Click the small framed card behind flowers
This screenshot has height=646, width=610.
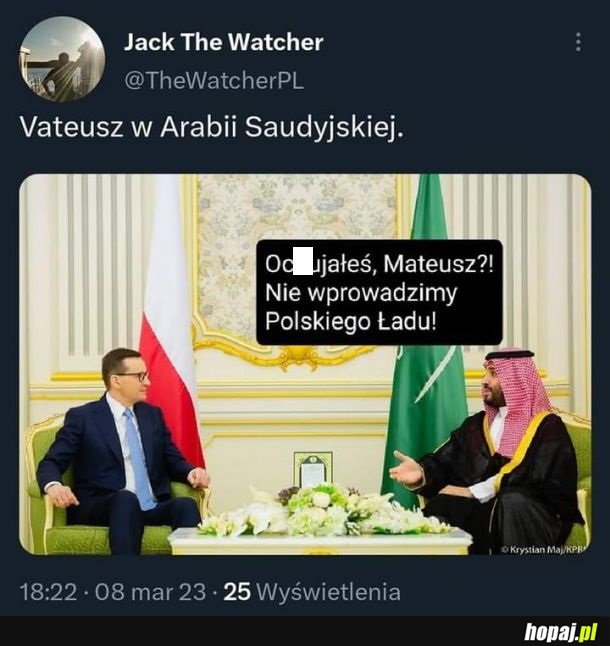coord(313,469)
